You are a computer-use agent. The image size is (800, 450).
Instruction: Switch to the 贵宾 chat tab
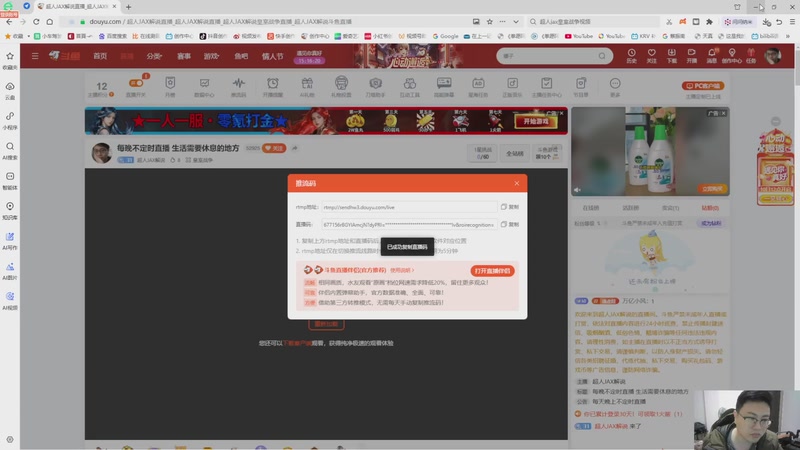[x=670, y=208]
